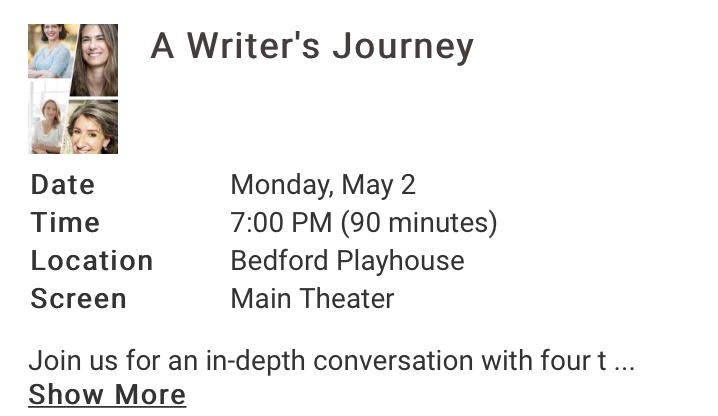Select the 'Screen' field label
The height and width of the screenshot is (416, 718).
click(x=79, y=299)
